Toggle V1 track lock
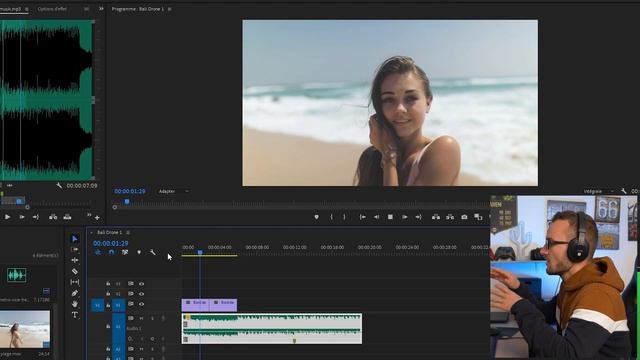The image size is (640, 360). (x=108, y=305)
